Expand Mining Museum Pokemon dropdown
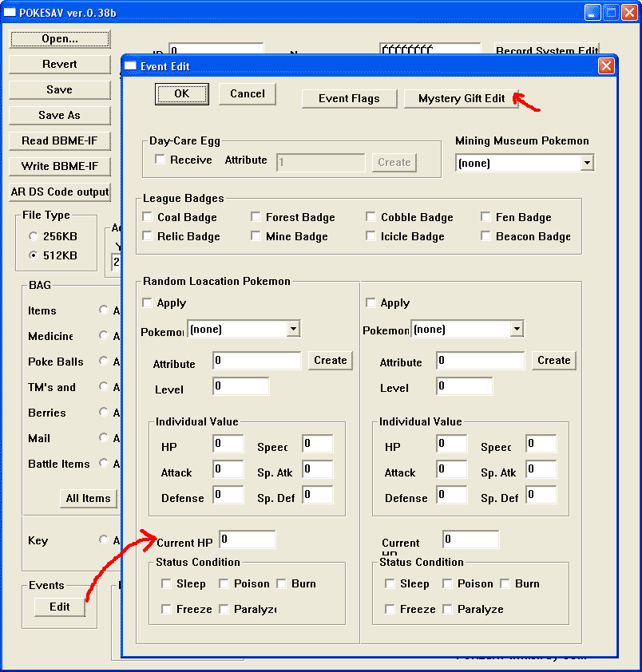This screenshot has height=672, width=642. (x=587, y=163)
